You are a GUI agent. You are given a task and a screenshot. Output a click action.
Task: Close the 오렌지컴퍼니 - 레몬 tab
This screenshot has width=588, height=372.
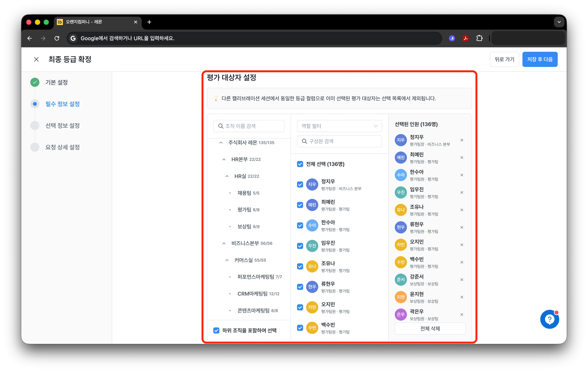[x=136, y=22]
